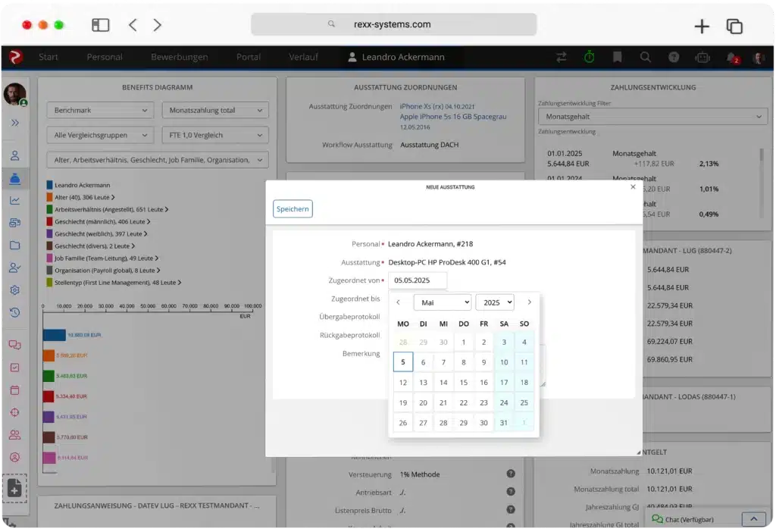Image resolution: width=776 pixels, height=532 pixels.
Task: Expand Monatsgehalt filter dropdown
Action: [x=652, y=117]
